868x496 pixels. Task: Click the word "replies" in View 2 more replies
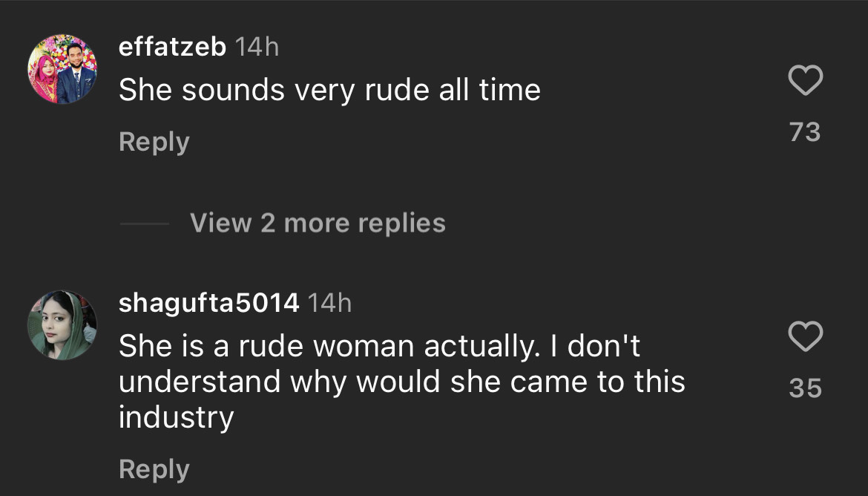pyautogui.click(x=404, y=223)
